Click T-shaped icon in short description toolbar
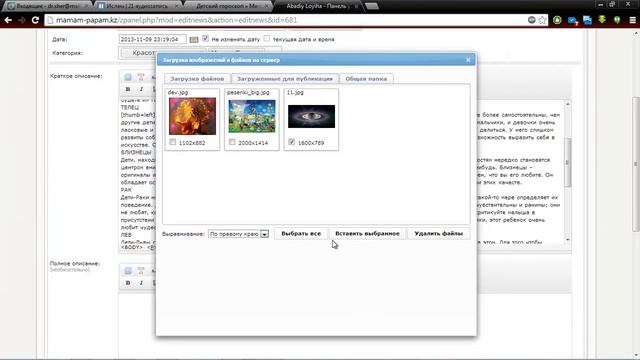640x360 pixels. [x=141, y=77]
